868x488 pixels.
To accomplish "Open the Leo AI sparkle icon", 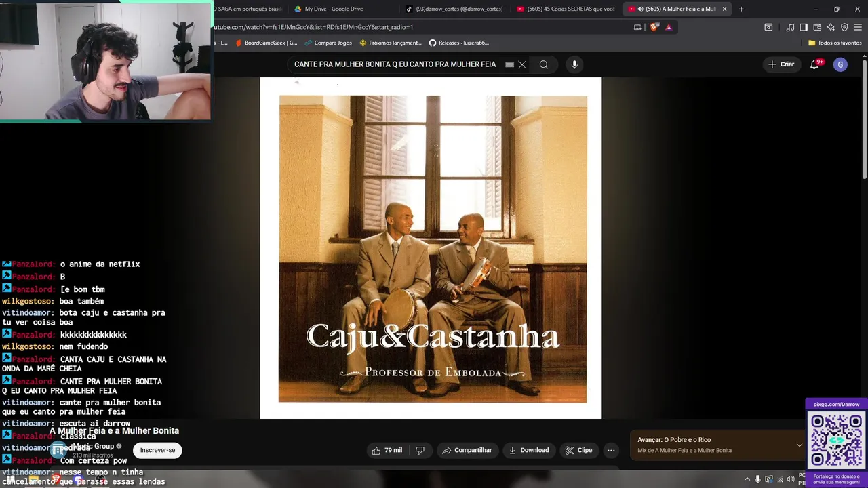I will click(831, 27).
